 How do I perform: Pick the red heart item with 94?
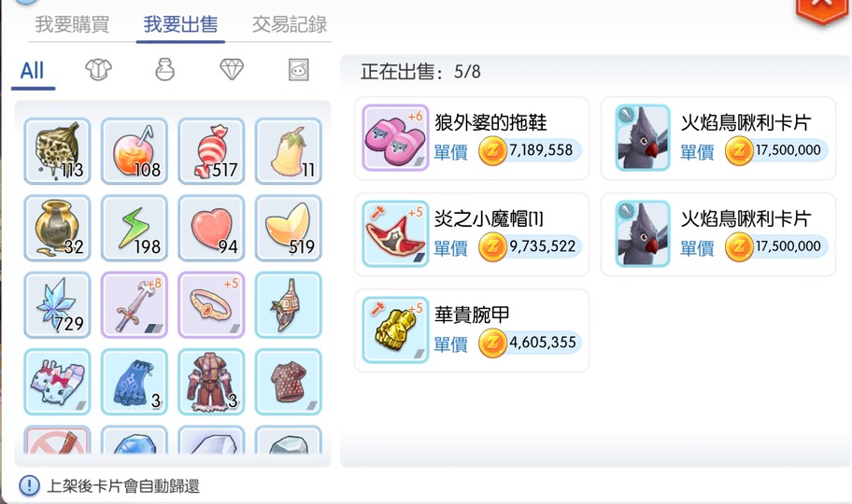point(211,228)
